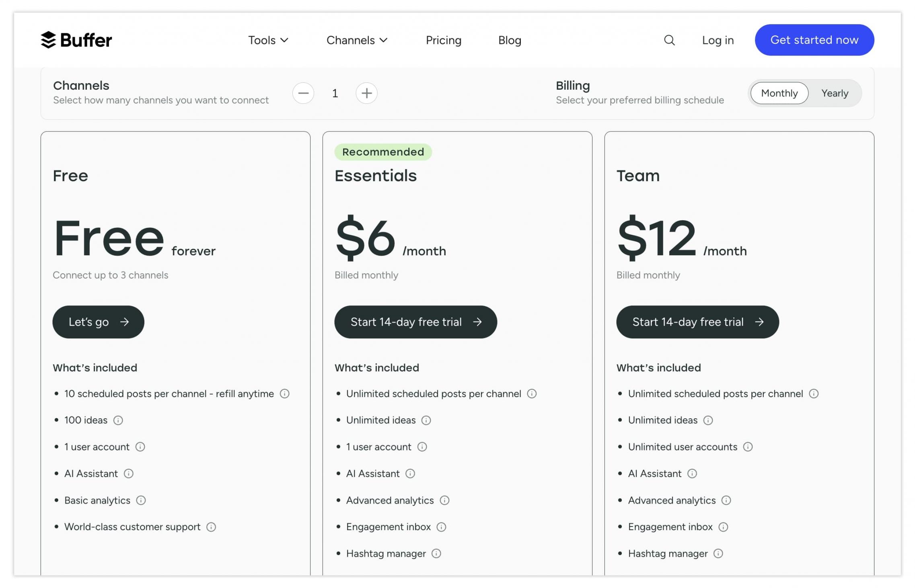915x588 pixels.
Task: Click the channel count value 1
Action: coord(335,93)
